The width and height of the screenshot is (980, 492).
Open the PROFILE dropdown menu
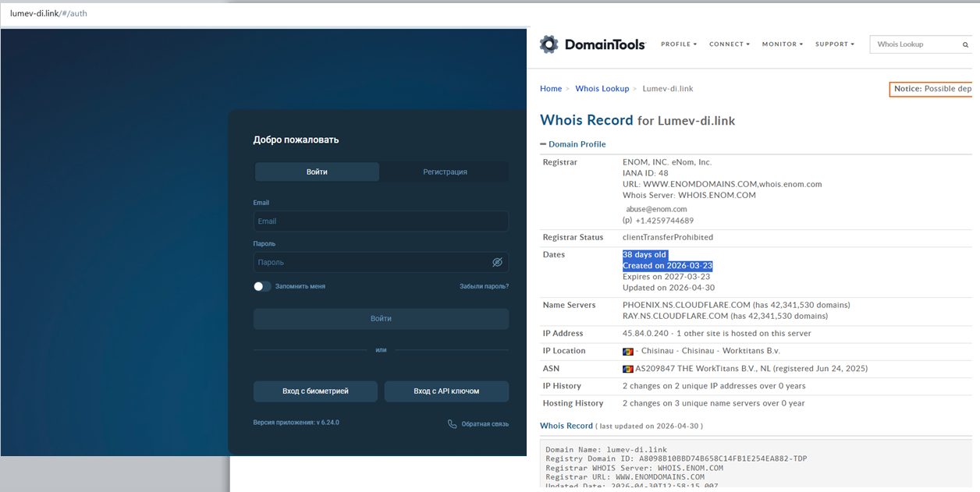[679, 44]
